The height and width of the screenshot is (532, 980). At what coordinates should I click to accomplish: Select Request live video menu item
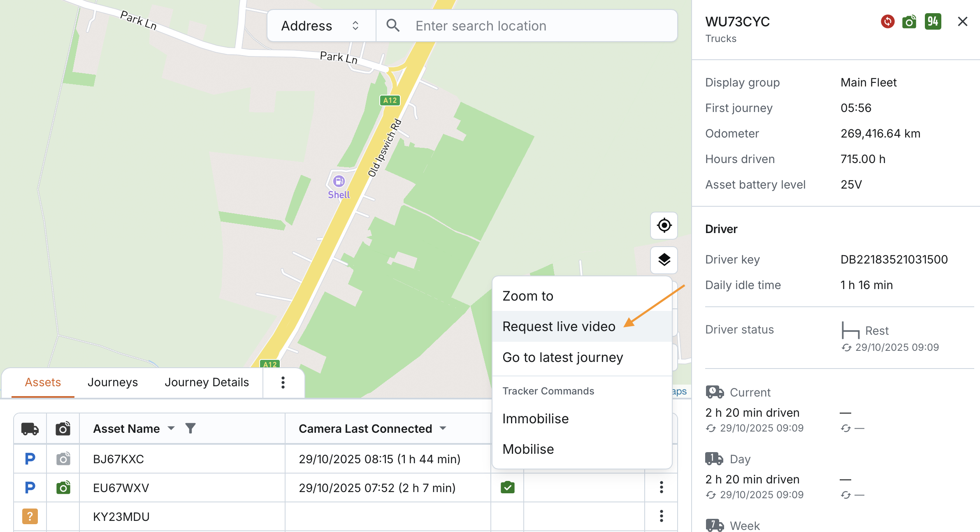pyautogui.click(x=559, y=327)
